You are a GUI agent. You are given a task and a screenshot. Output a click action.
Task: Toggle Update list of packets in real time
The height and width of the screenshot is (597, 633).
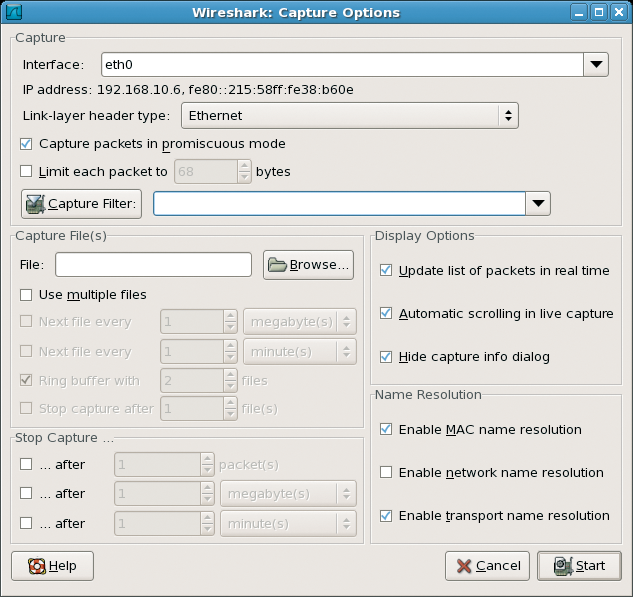[x=386, y=270]
